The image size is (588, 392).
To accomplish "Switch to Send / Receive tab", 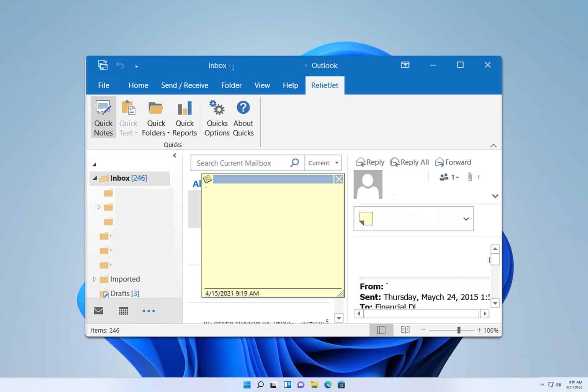I will tap(185, 85).
